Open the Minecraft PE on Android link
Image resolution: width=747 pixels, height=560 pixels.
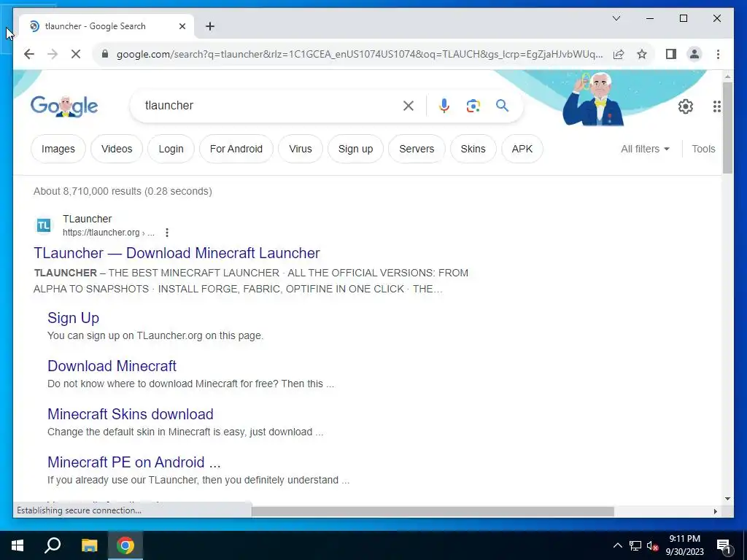tap(134, 462)
